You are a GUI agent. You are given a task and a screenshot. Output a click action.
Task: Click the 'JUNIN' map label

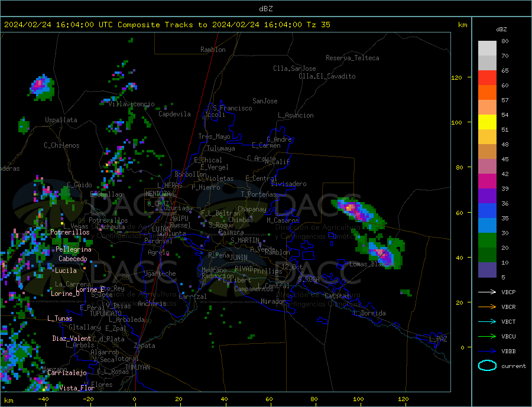point(239,258)
